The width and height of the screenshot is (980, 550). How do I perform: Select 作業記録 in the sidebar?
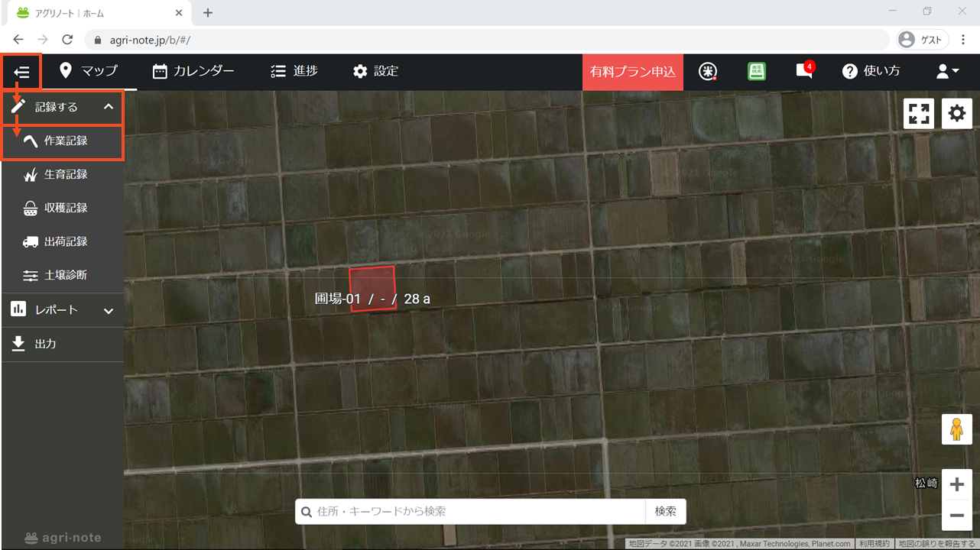[x=65, y=141]
